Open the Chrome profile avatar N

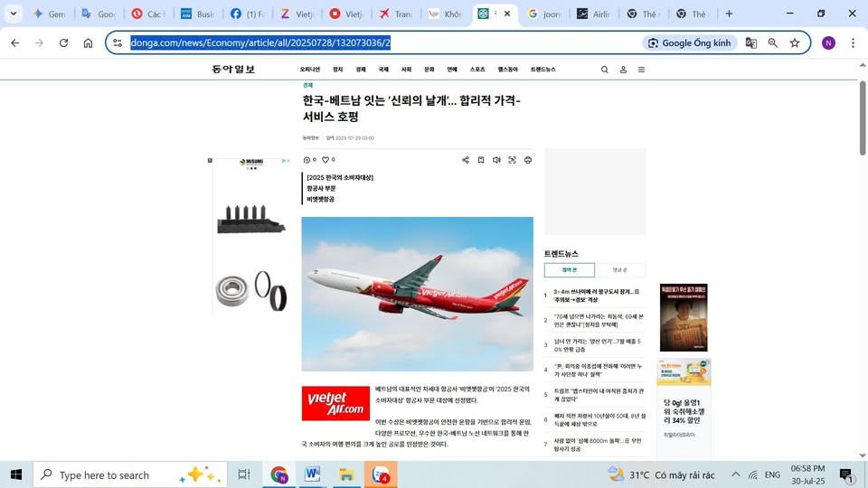[828, 42]
